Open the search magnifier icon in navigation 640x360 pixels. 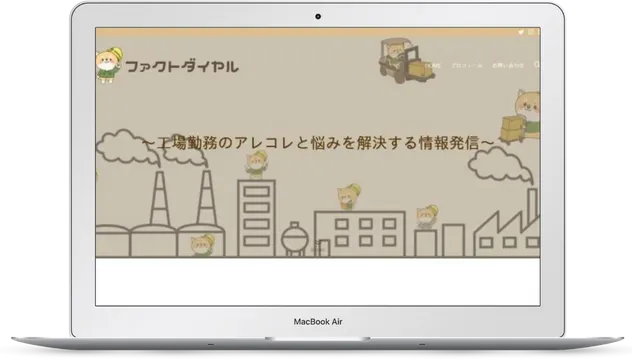(537, 64)
